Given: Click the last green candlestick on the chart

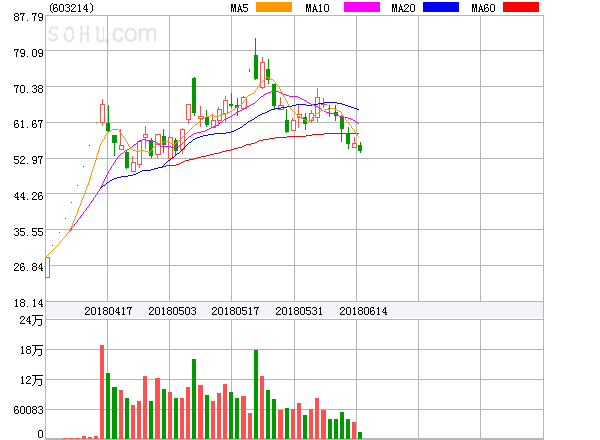Looking at the screenshot, I should (360, 148).
